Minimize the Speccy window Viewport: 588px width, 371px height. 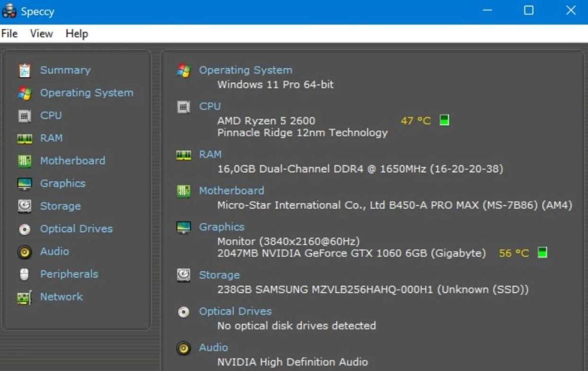pyautogui.click(x=487, y=11)
